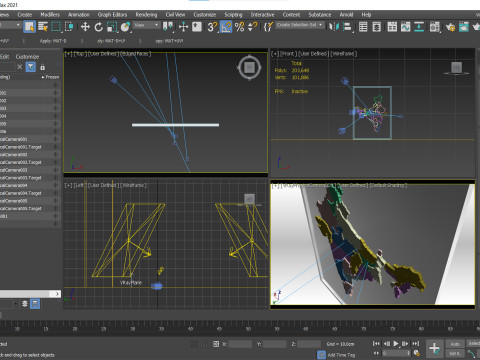The image size is (480, 360).
Task: Click the Go to Start playback button
Action: pos(376,343)
